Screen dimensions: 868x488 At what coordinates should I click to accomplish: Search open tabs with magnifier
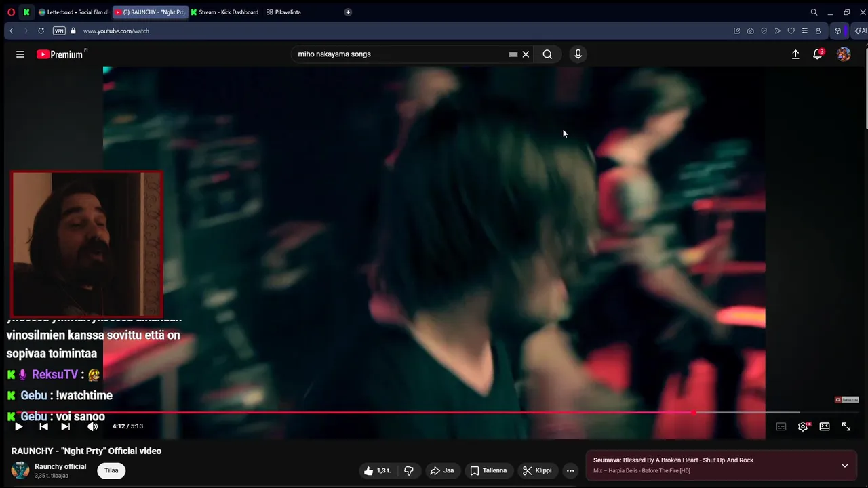[814, 12]
